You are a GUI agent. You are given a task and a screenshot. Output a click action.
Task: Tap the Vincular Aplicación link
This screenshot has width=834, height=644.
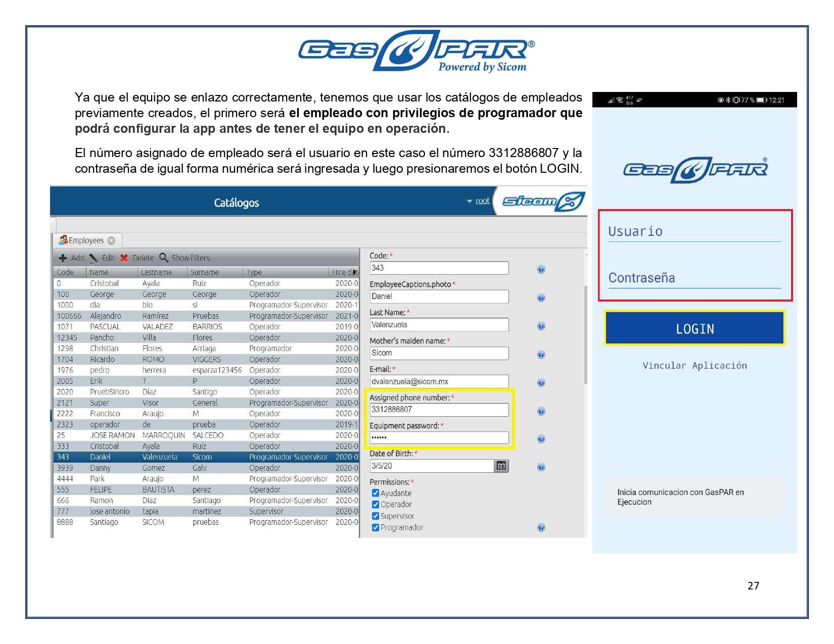(694, 366)
